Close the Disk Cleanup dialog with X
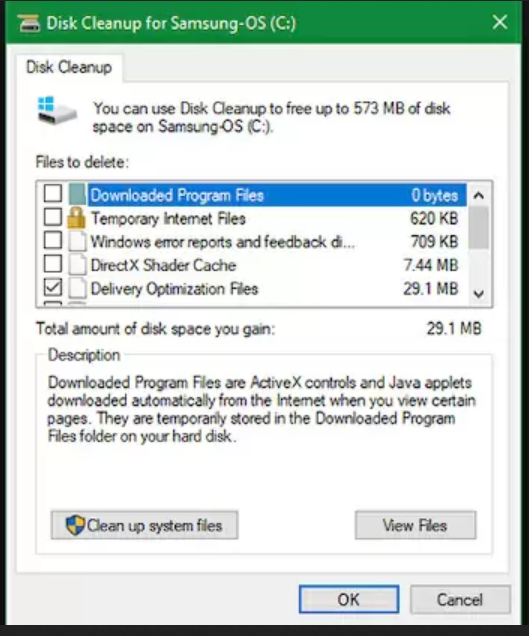The image size is (529, 636). [x=500, y=22]
